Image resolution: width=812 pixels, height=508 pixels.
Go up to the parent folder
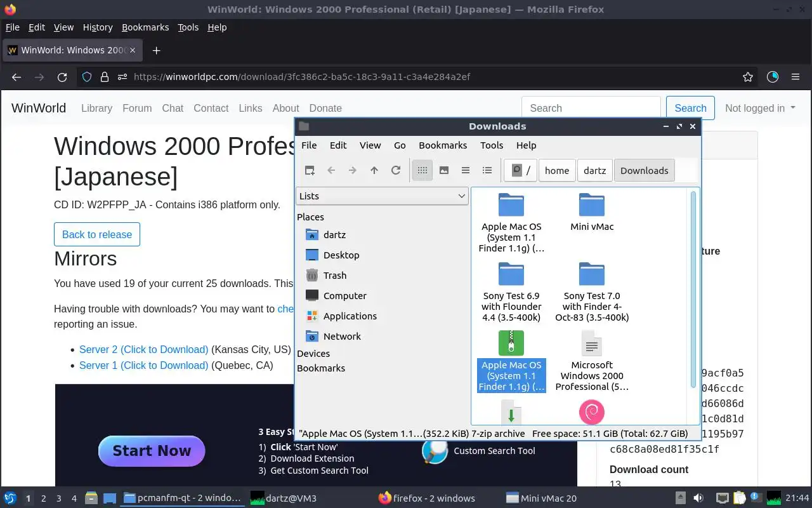(374, 170)
